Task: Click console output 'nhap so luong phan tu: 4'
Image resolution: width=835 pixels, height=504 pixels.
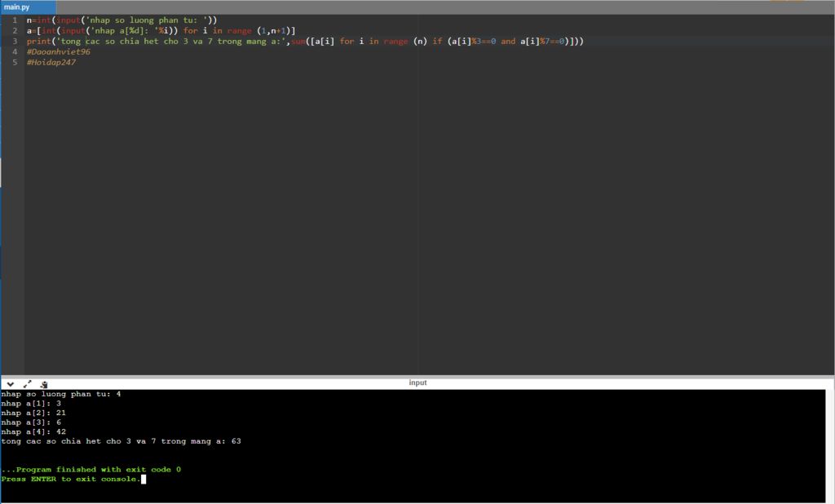Action: pyautogui.click(x=60, y=394)
